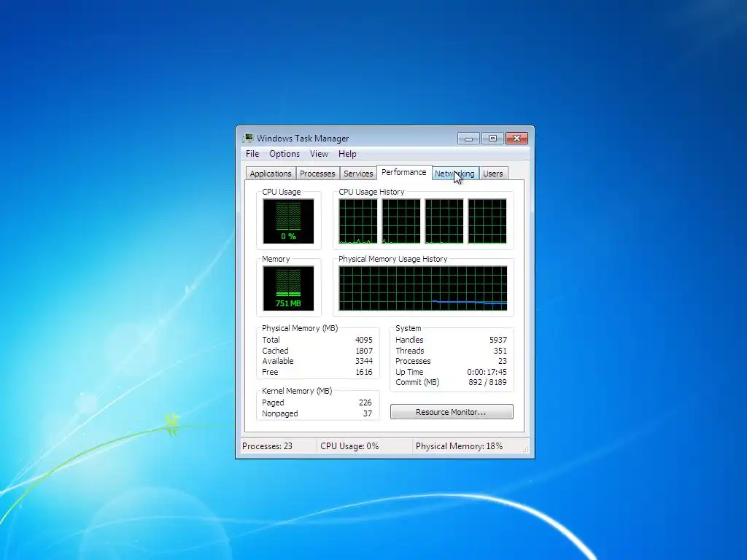Screen dimensions: 747x560
Task: Click the 'System' group label
Action: (x=409, y=329)
